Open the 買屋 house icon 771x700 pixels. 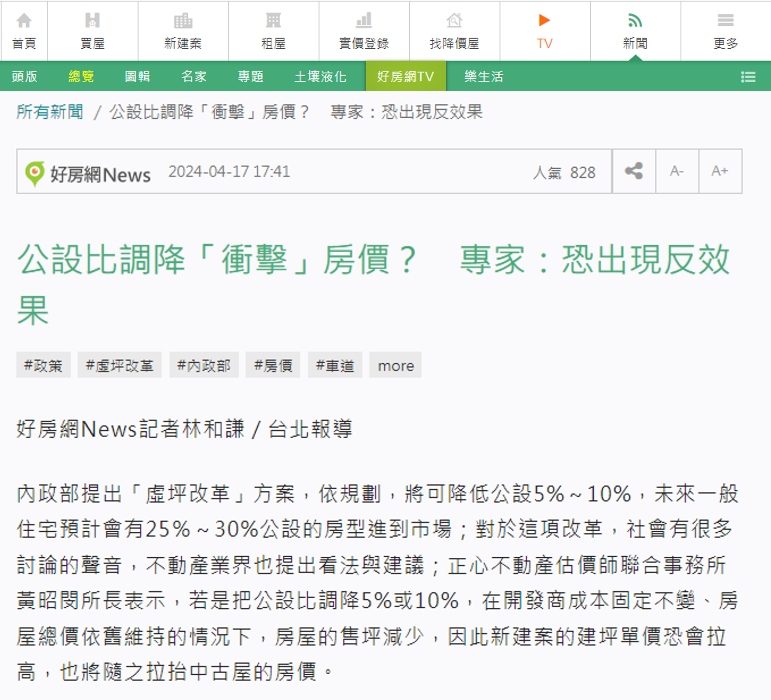[x=92, y=21]
